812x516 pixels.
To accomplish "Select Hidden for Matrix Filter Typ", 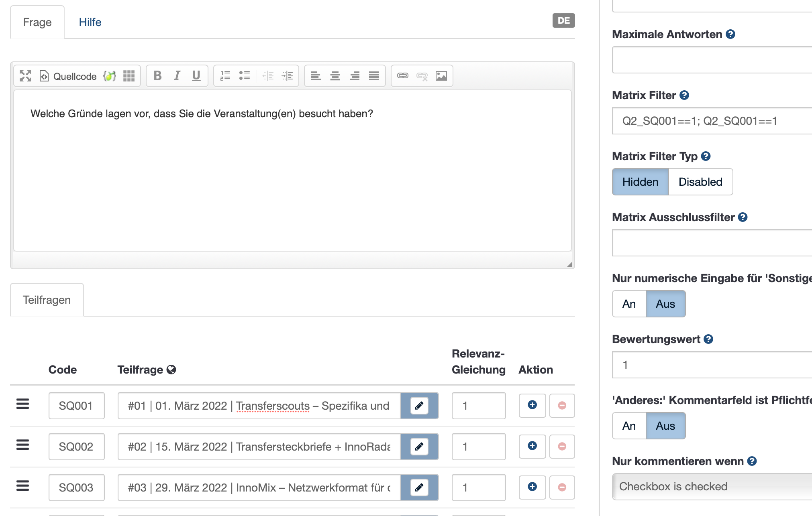I will tap(640, 182).
